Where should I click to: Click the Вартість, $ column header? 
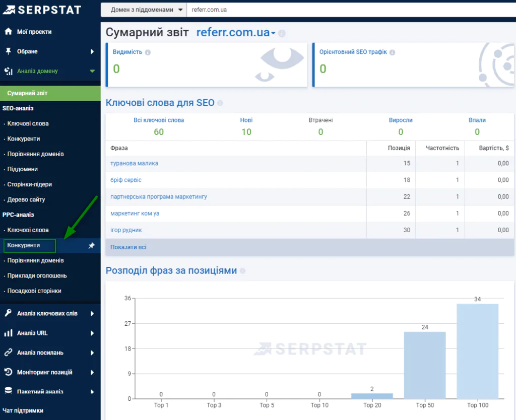tap(494, 148)
